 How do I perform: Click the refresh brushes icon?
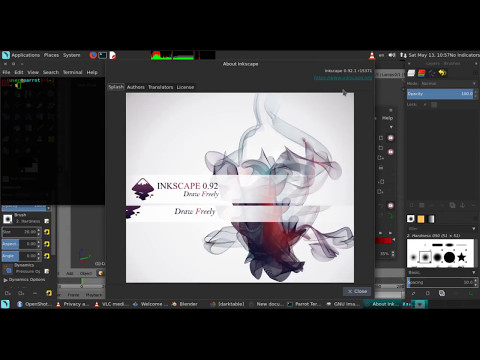(470, 293)
